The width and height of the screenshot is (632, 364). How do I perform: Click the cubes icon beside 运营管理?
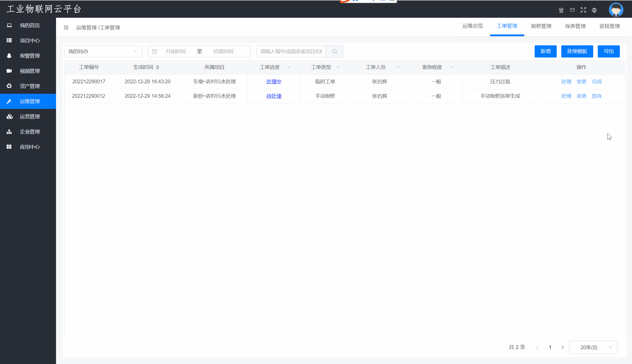click(x=10, y=117)
